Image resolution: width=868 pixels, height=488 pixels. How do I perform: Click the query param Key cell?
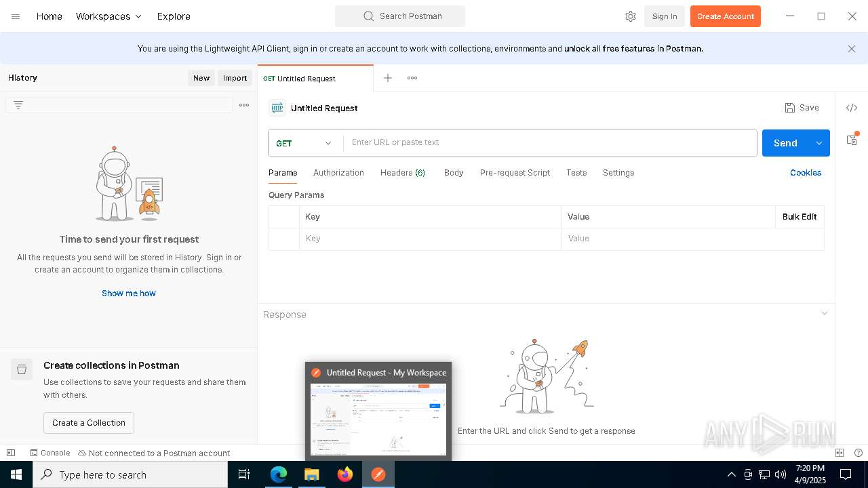[431, 239]
